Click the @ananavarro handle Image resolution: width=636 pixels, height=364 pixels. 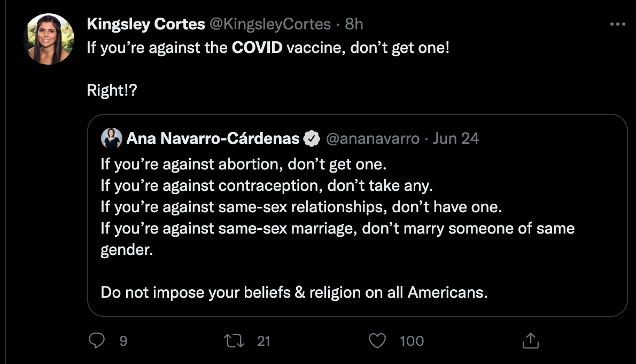(x=373, y=139)
